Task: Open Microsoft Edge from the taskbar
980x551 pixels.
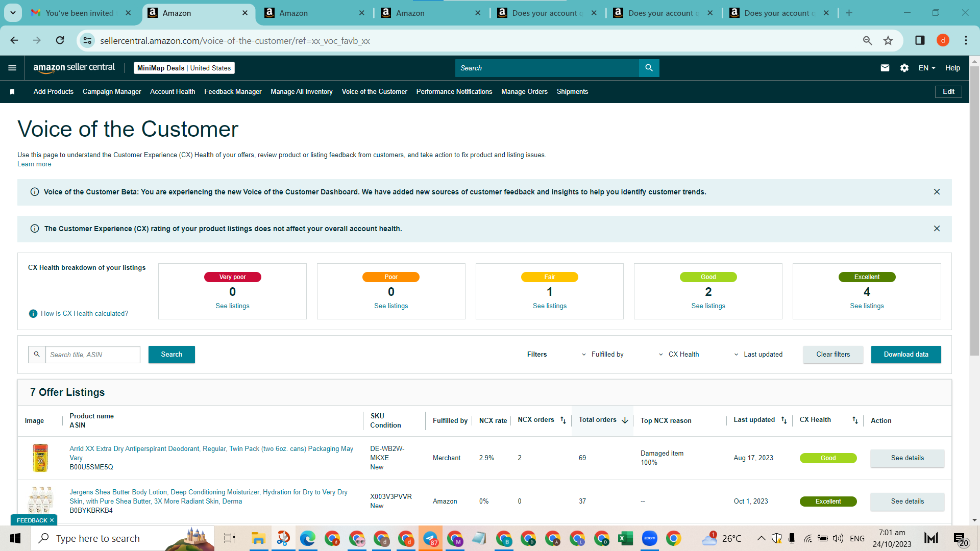Action: 307,538
